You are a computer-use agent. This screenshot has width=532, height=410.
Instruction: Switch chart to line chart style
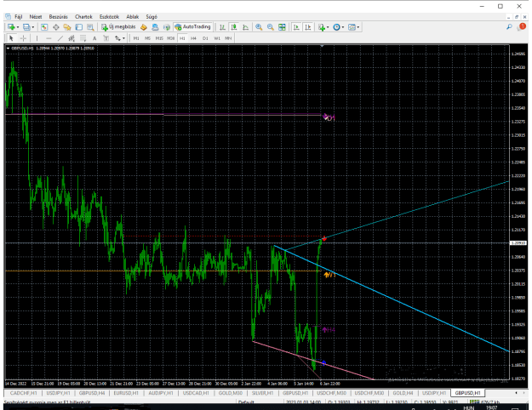pos(245,27)
